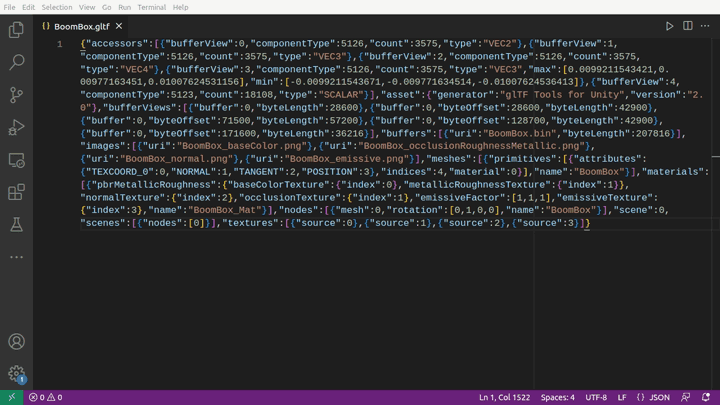This screenshot has height=405, width=720.
Task: Open the Manage gear menu
Action: [16, 373]
